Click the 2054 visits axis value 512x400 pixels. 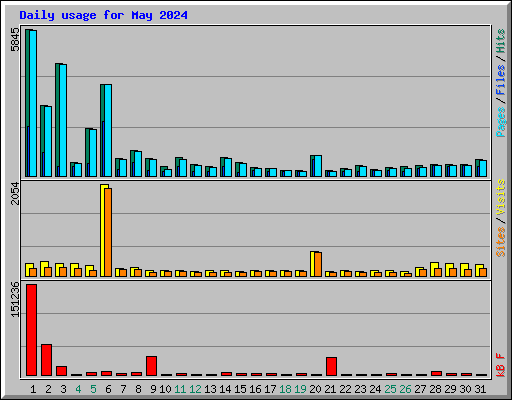15,194
